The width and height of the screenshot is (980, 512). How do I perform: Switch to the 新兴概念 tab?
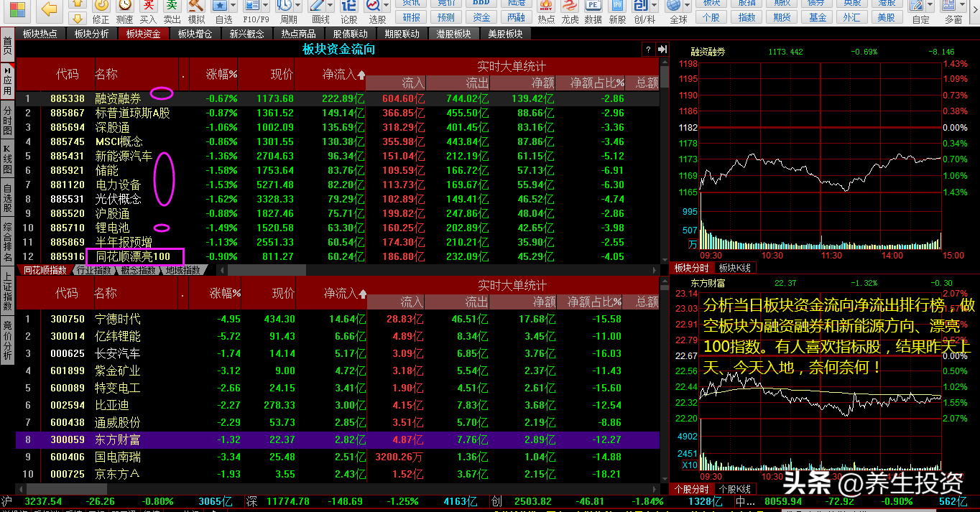coord(246,34)
